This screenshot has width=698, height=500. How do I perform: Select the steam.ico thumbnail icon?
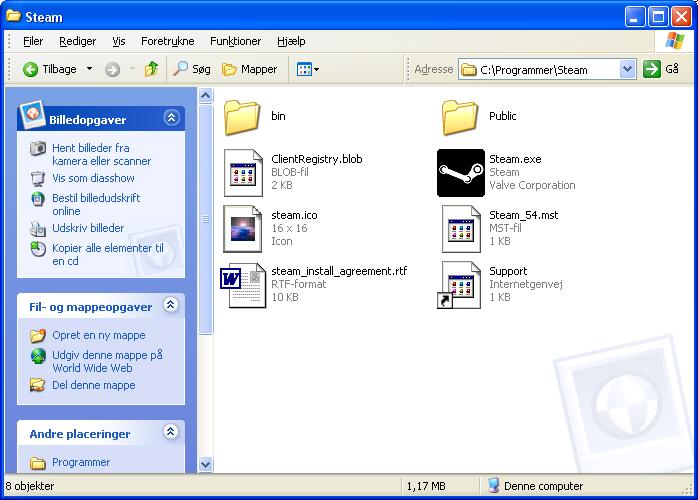243,229
